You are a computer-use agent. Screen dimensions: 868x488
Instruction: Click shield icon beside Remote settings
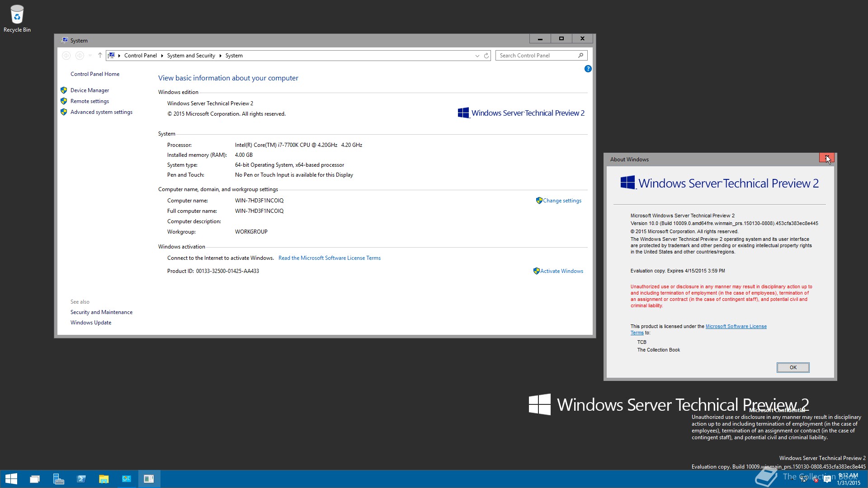coord(64,101)
